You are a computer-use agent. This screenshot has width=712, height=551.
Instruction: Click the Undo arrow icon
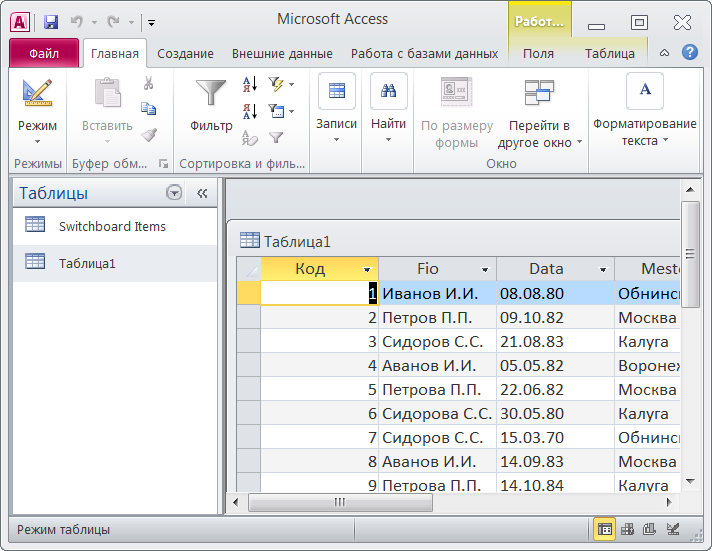coord(77,21)
